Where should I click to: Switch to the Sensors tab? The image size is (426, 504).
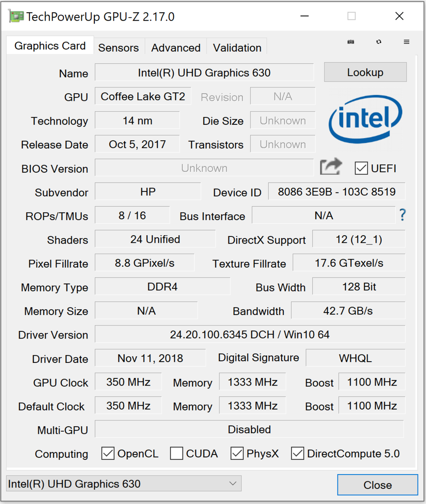pos(118,48)
